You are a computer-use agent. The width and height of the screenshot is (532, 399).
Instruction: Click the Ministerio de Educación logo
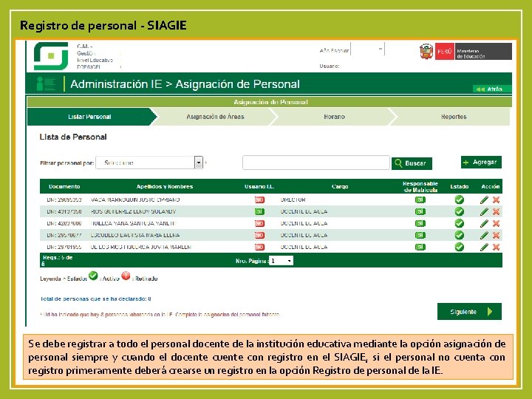pyautogui.click(x=483, y=52)
